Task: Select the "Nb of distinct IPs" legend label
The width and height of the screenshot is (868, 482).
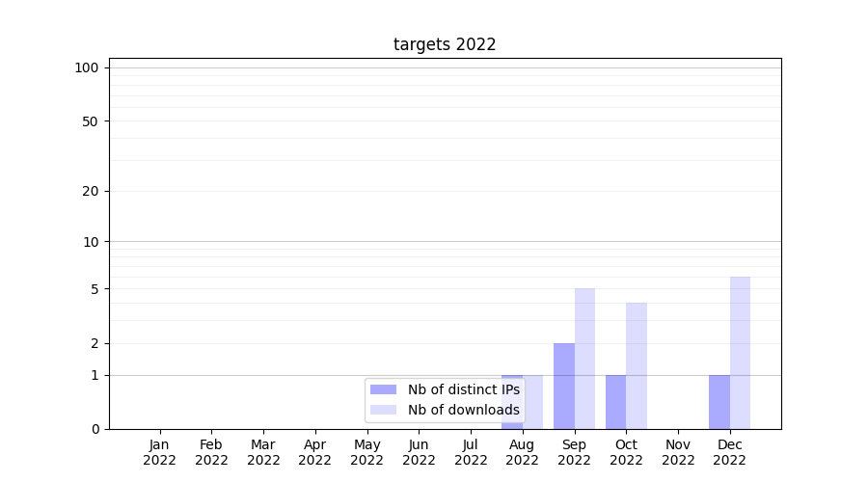Action: pyautogui.click(x=463, y=389)
